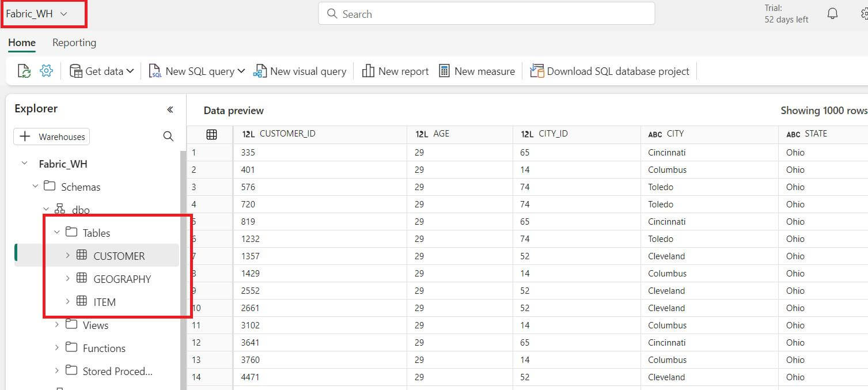Viewport: 868px width, 390px height.
Task: Click the CUSTOMER_ID cell 3641
Action: click(320, 343)
